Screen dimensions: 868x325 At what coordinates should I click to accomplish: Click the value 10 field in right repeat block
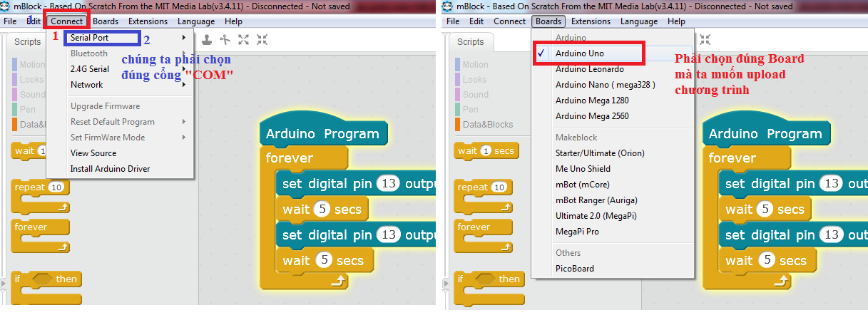coord(499,187)
